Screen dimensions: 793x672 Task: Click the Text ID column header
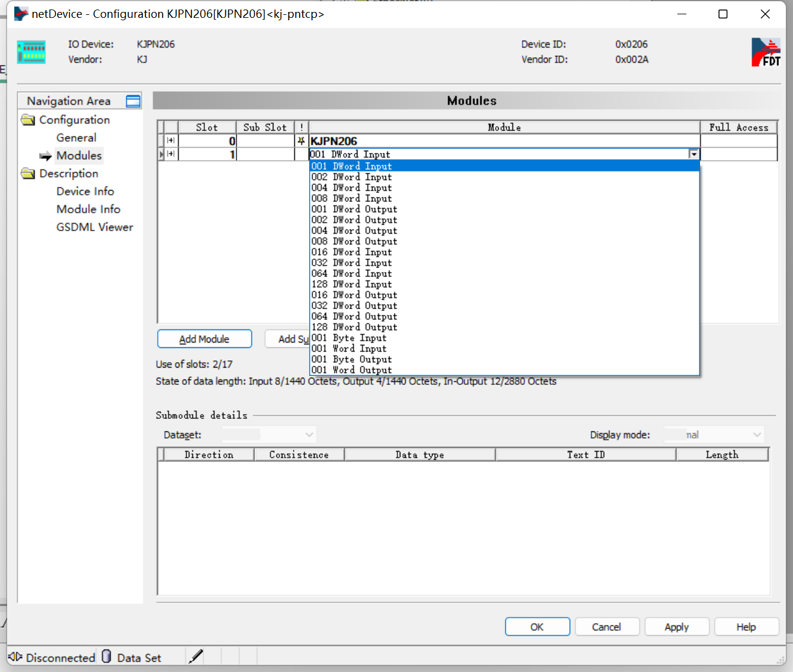[x=586, y=455]
